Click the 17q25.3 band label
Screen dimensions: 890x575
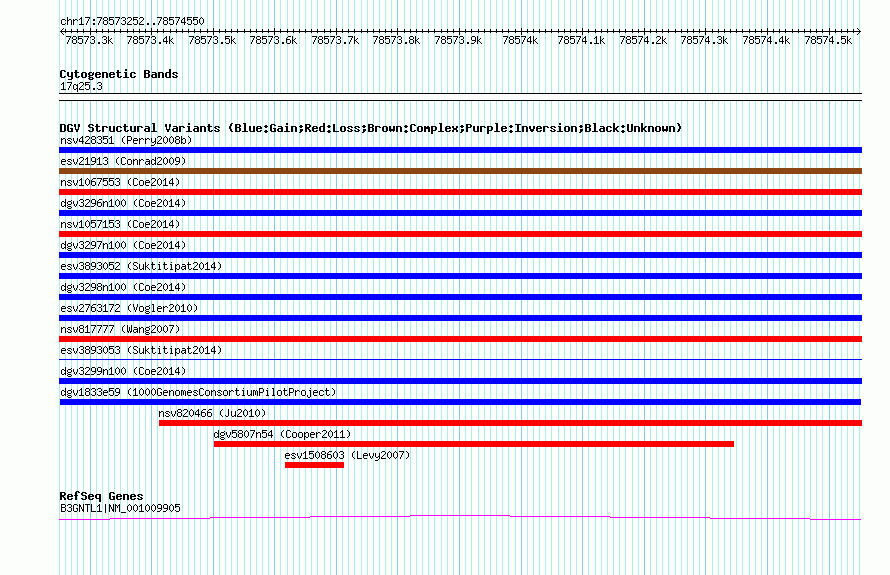(81, 86)
